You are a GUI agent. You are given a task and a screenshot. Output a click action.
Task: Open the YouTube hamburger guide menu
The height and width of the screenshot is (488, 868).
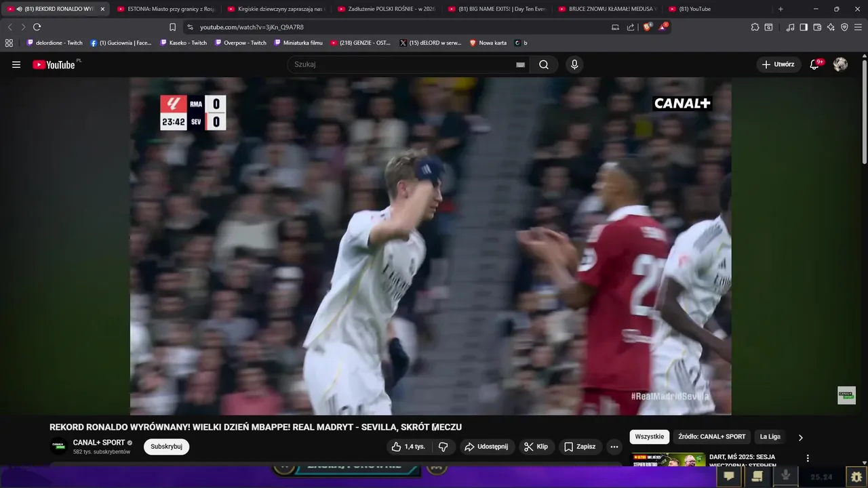click(x=16, y=64)
